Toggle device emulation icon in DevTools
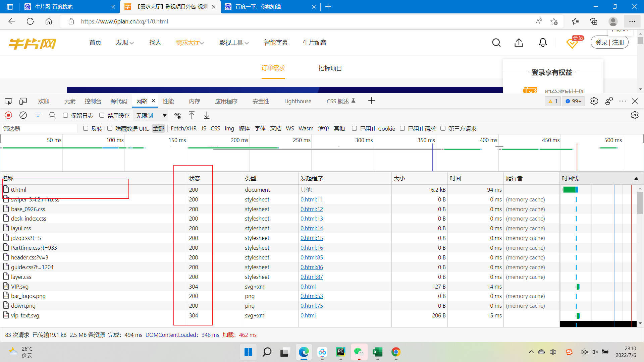The image size is (644, 362). 23,101
